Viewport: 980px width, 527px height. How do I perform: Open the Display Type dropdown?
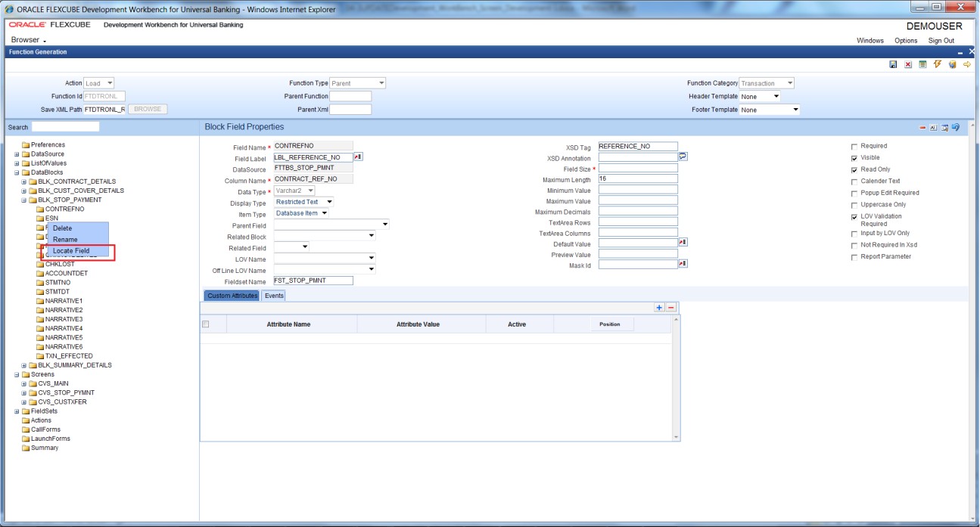pos(303,203)
